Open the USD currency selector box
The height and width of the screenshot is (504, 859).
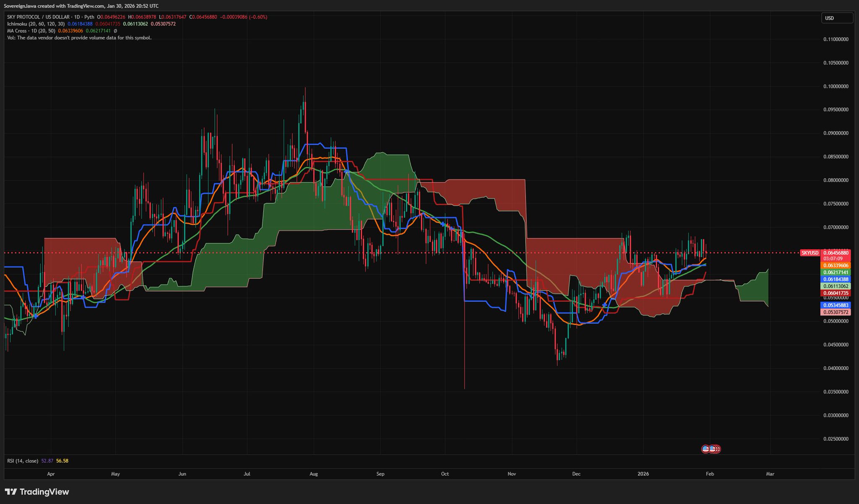click(836, 18)
